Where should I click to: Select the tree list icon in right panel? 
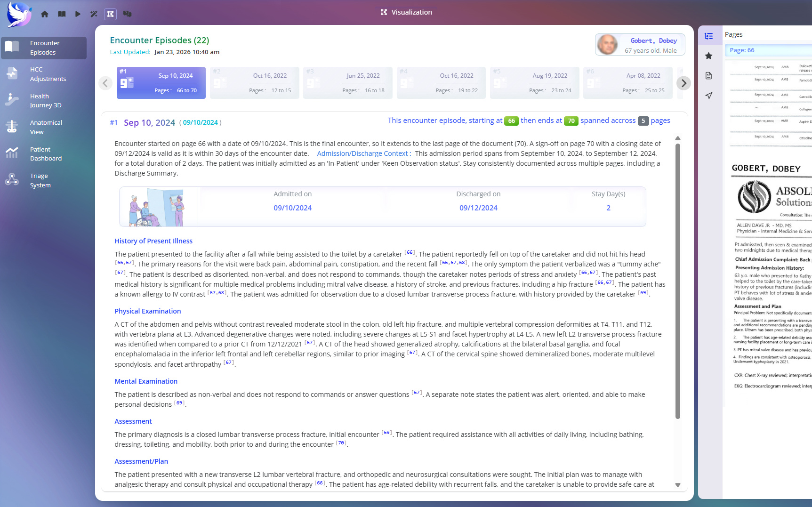pyautogui.click(x=708, y=36)
